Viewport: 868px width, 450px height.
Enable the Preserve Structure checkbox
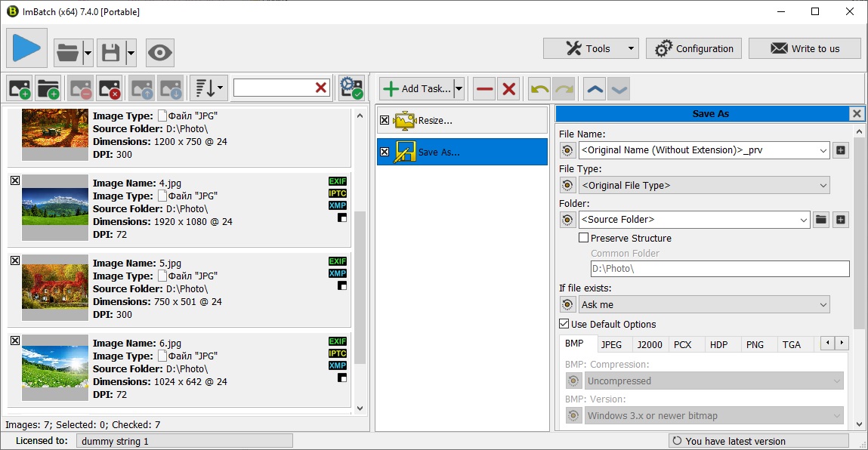click(584, 238)
